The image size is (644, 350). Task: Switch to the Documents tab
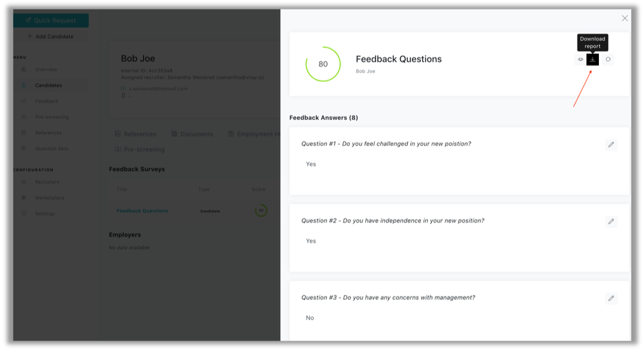click(192, 134)
